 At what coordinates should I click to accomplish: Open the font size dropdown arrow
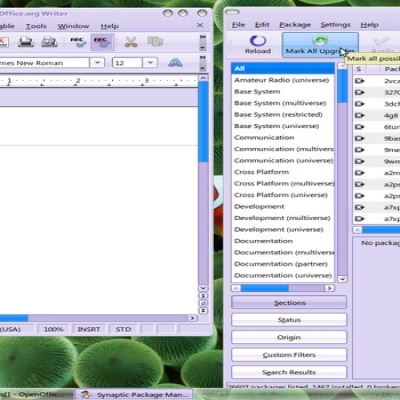pyautogui.click(x=150, y=62)
